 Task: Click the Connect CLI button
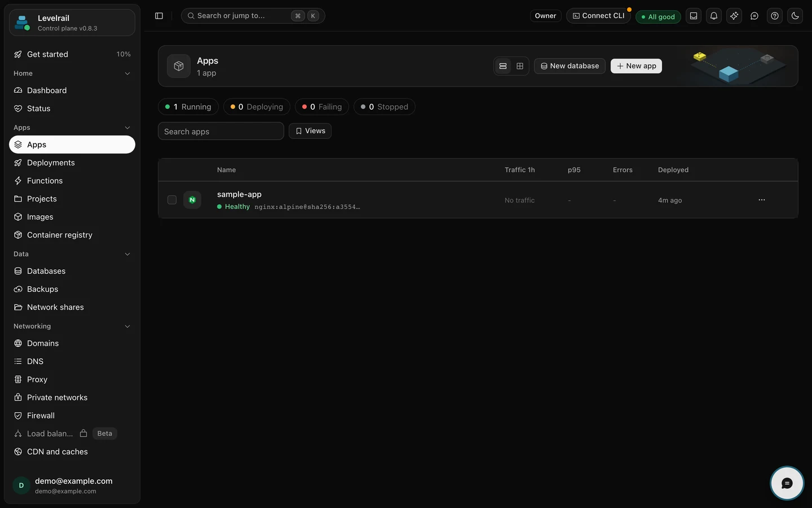click(598, 16)
